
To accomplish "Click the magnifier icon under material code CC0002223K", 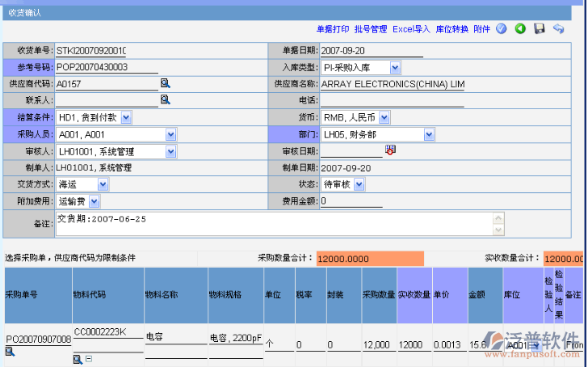I will 78,358.
